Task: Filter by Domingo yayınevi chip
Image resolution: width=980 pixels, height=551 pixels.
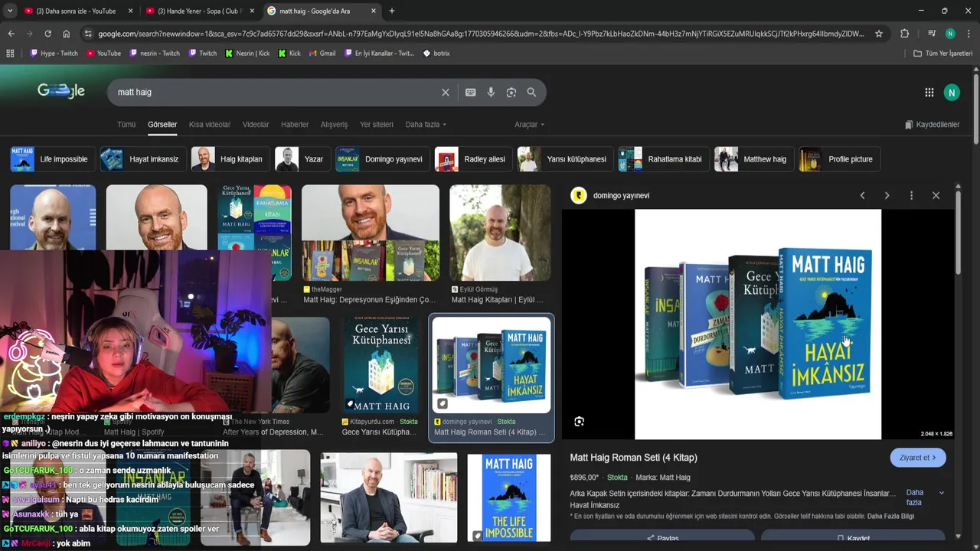Action: click(383, 159)
